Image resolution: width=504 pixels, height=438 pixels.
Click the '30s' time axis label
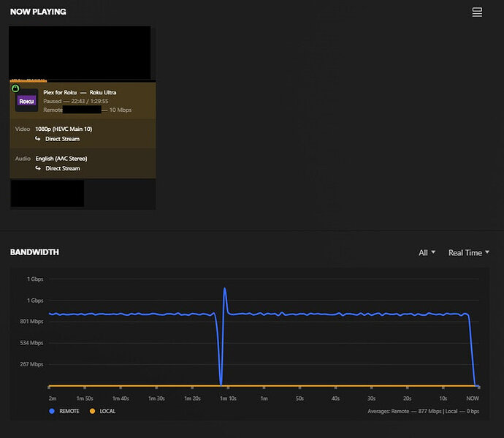(x=371, y=398)
